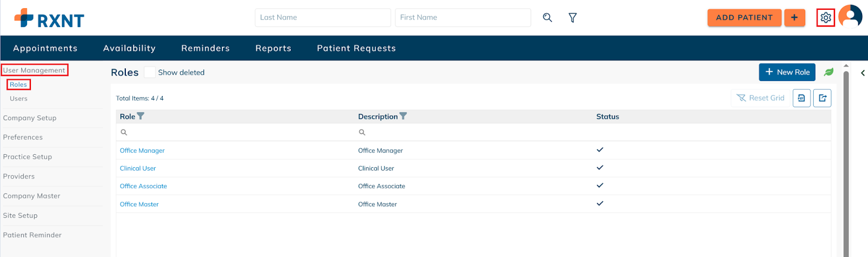Click the vertical scrollbar
The image size is (868, 257).
pyautogui.click(x=846, y=160)
